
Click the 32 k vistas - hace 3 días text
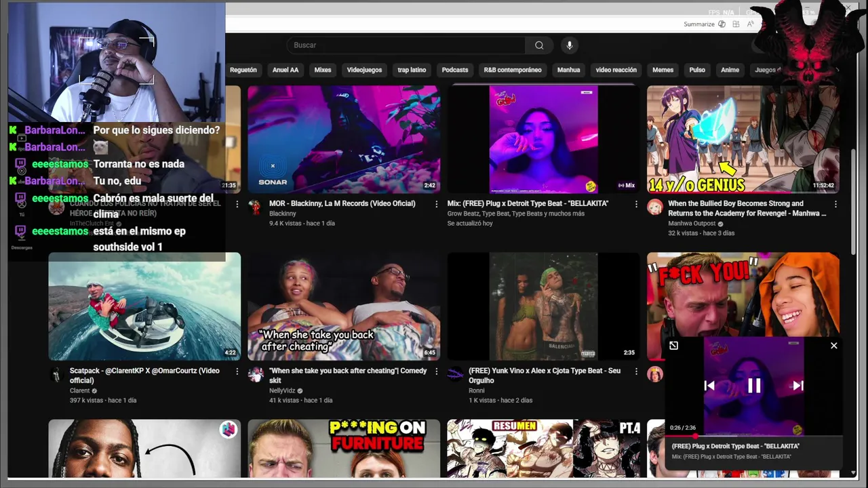701,233
